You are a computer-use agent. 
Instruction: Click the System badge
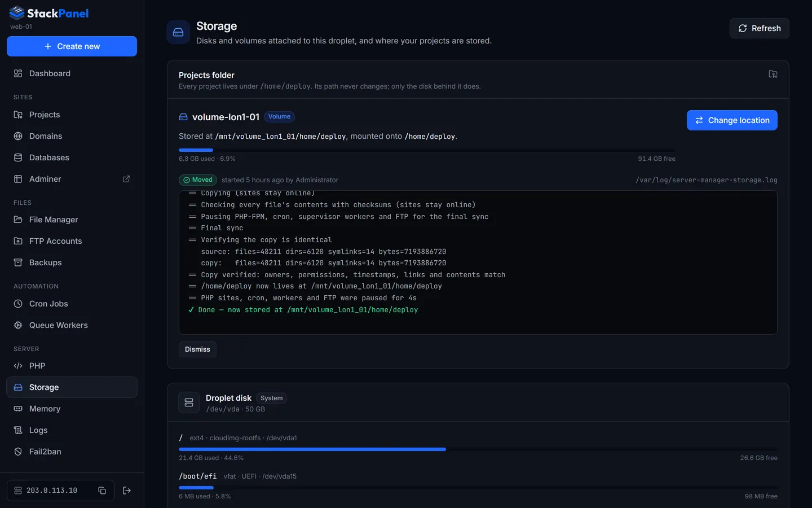(271, 398)
